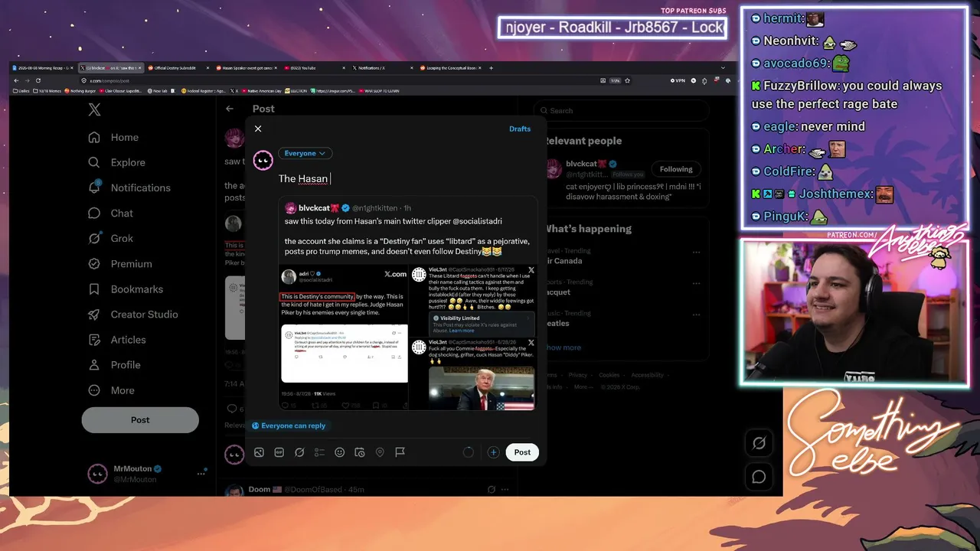Open Articles in the sidebar
The width and height of the screenshot is (980, 551).
116,340
